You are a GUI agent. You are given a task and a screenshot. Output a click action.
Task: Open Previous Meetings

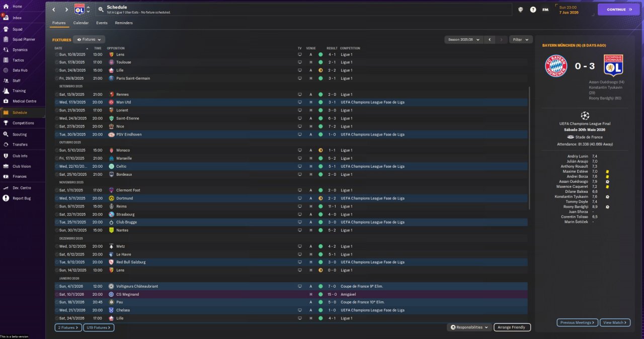coord(577,322)
